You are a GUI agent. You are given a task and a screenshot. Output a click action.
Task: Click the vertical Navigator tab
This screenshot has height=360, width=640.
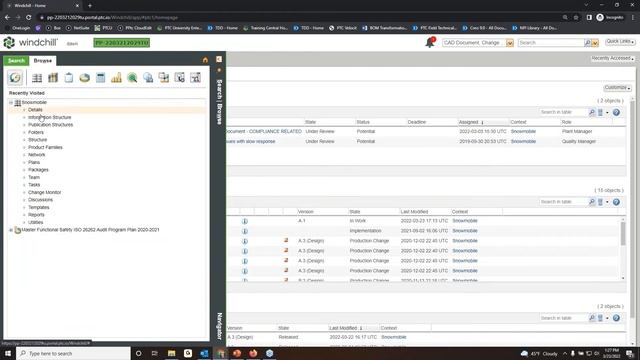click(x=220, y=326)
